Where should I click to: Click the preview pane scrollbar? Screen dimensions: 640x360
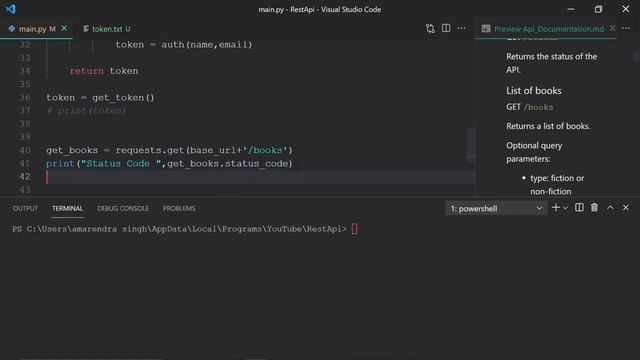coord(636,55)
